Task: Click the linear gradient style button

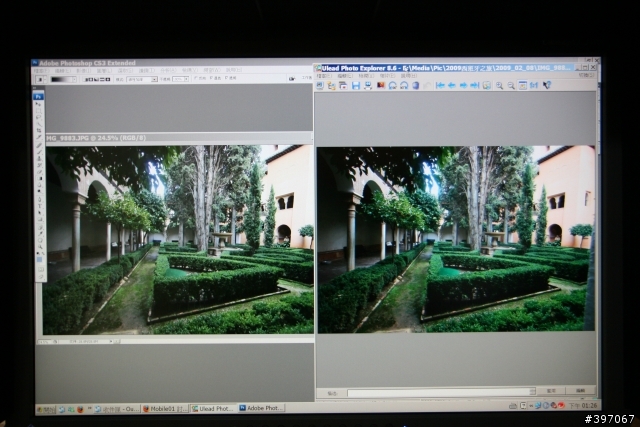Action: pos(87,80)
